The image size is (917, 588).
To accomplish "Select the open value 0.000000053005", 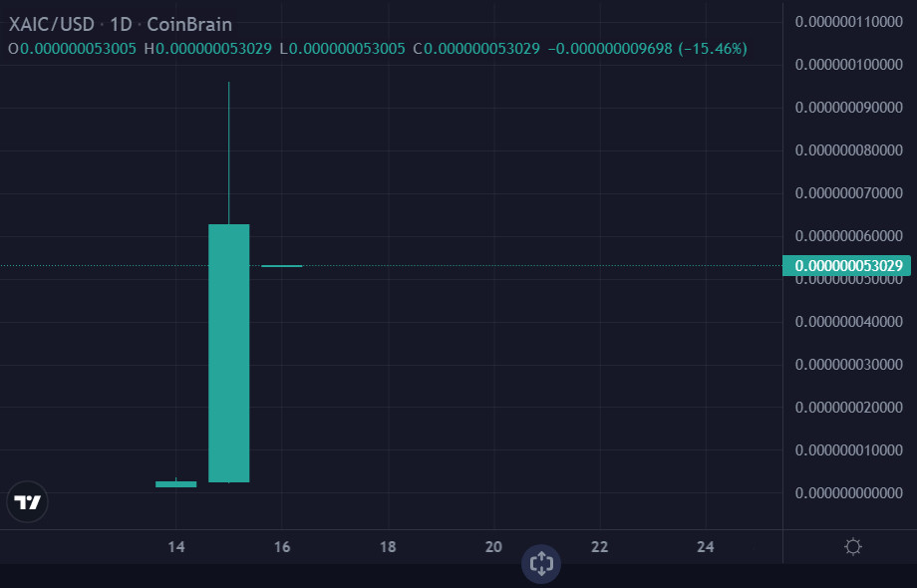I will click(x=78, y=49).
